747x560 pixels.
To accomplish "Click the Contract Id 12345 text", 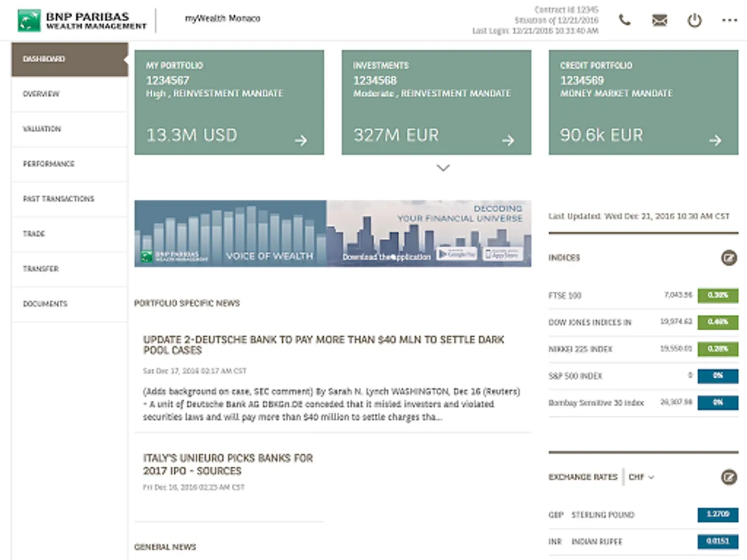I will 566,10.
